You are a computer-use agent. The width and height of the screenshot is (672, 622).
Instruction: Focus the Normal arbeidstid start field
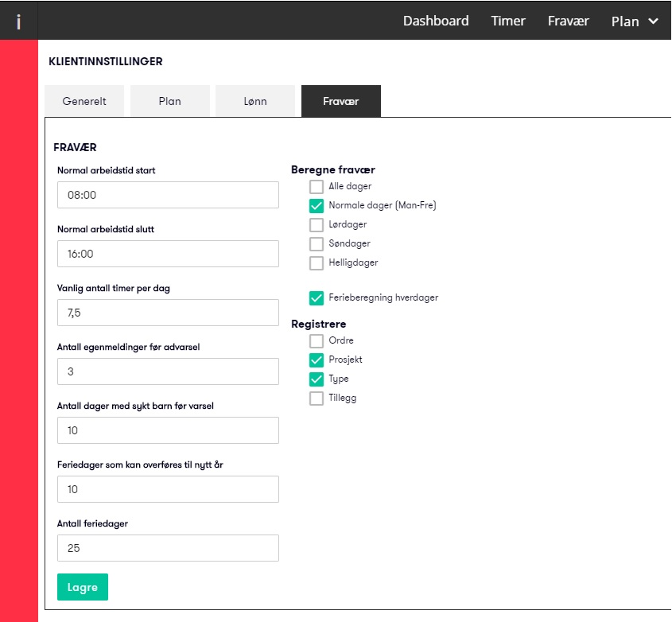[168, 195]
